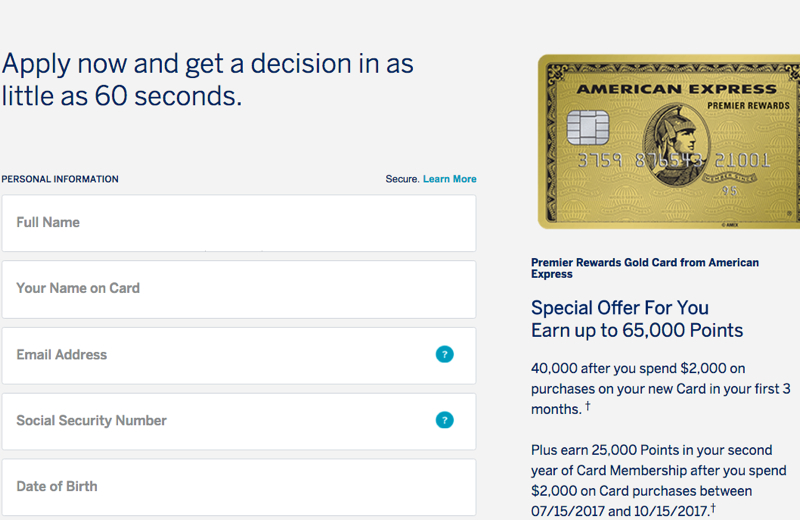Click the Full Name input field

coord(239,223)
